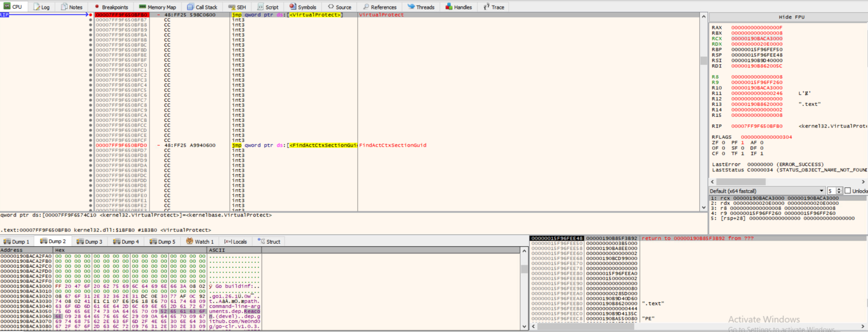Click the disassembly vertical scrollbar thumb
868x332 pixels.
(x=704, y=60)
